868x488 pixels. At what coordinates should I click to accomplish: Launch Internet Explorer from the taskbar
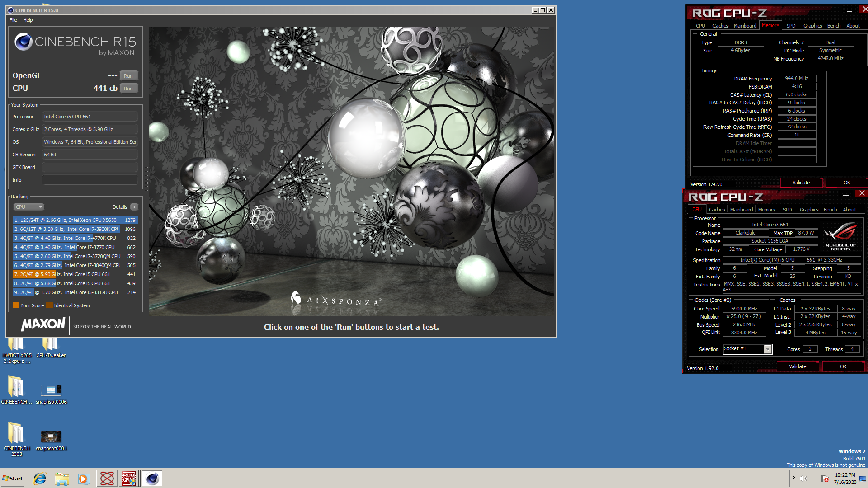(40, 479)
